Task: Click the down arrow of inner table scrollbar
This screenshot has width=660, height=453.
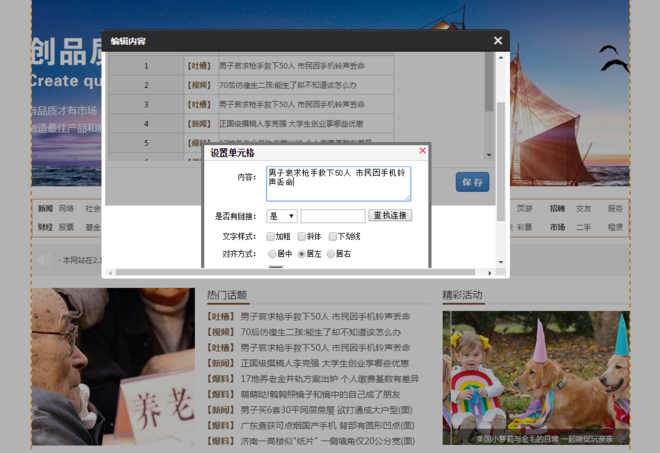Action: (489, 155)
